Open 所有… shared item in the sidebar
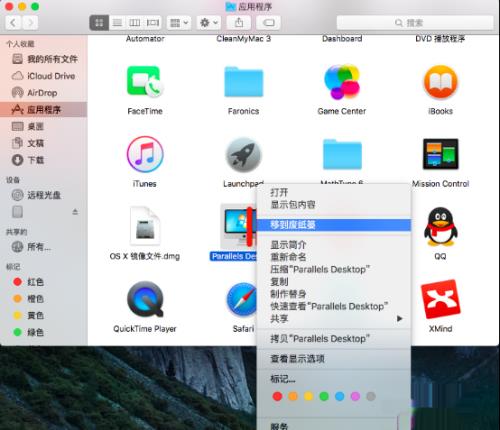Viewport: 500px width, 430px height. click(x=44, y=247)
